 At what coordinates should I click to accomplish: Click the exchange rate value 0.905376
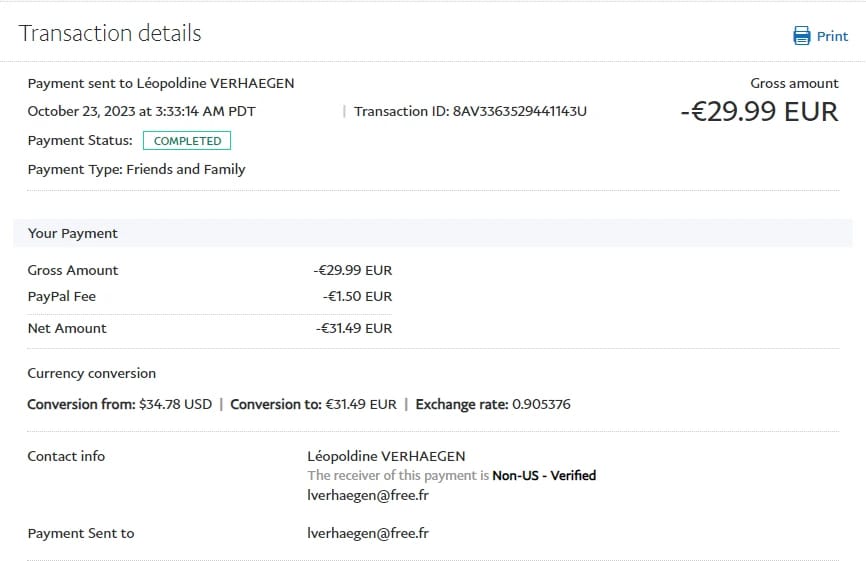click(541, 405)
